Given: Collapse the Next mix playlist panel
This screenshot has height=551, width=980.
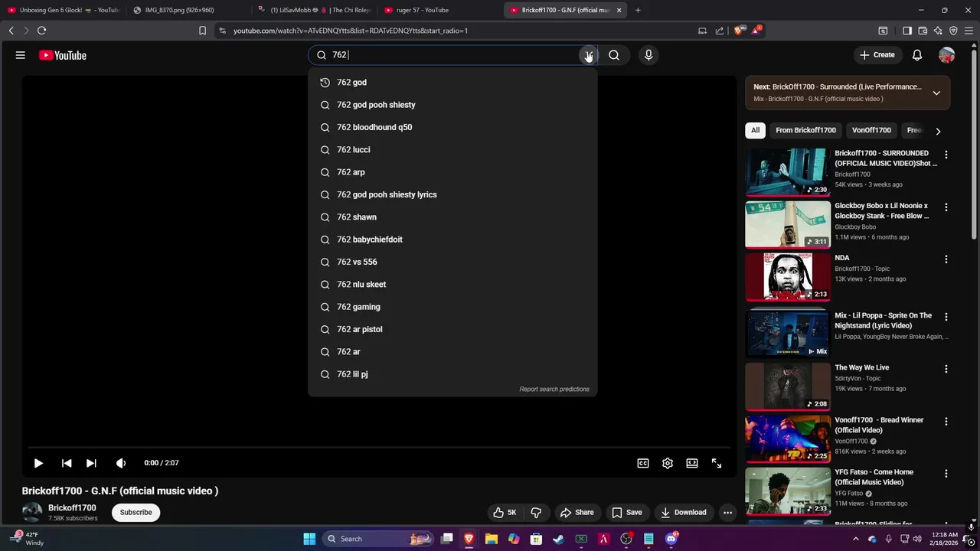Looking at the screenshot, I should [x=936, y=93].
